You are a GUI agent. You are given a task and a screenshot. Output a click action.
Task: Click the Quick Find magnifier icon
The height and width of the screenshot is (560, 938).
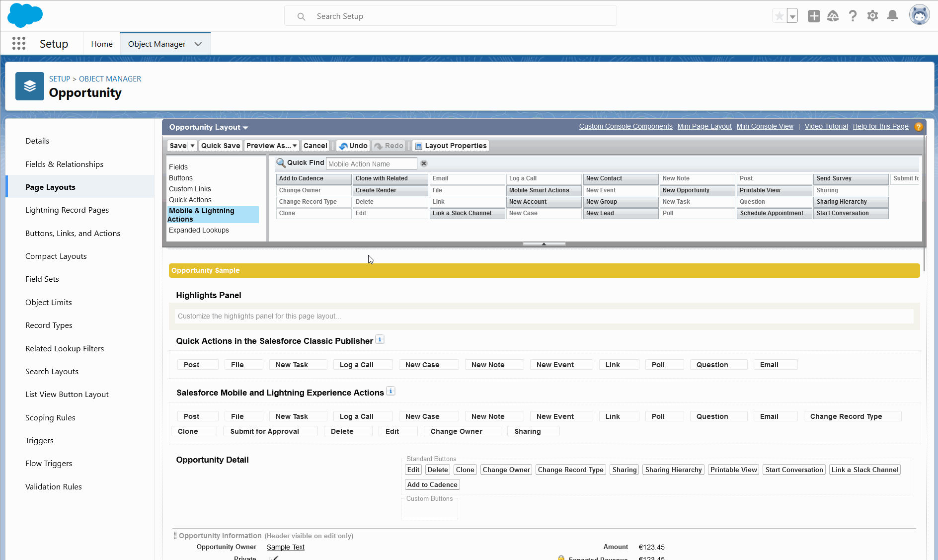(281, 163)
